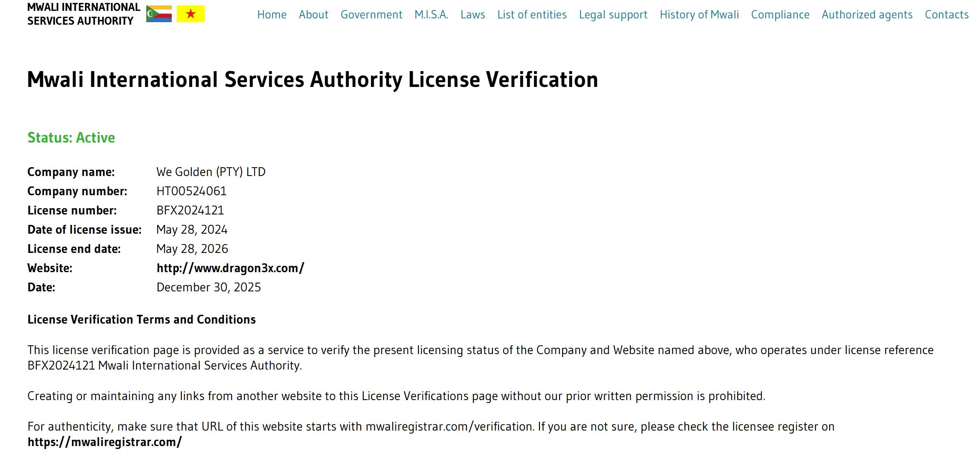980x459 pixels.
Task: Open the Contacts page
Action: point(947,15)
